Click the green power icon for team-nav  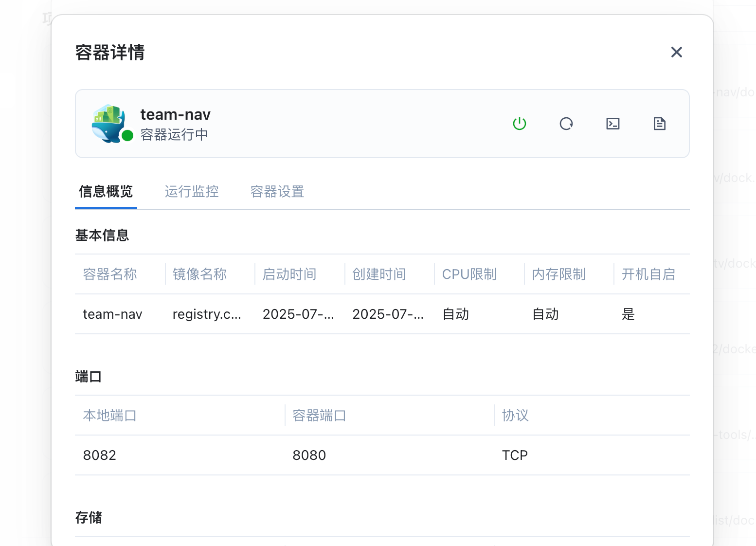pyautogui.click(x=520, y=124)
